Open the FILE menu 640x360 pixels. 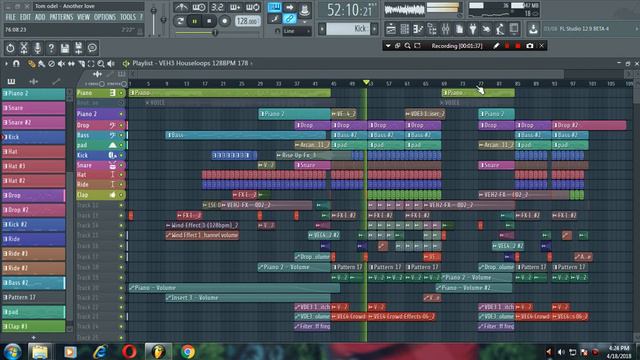(x=10, y=17)
